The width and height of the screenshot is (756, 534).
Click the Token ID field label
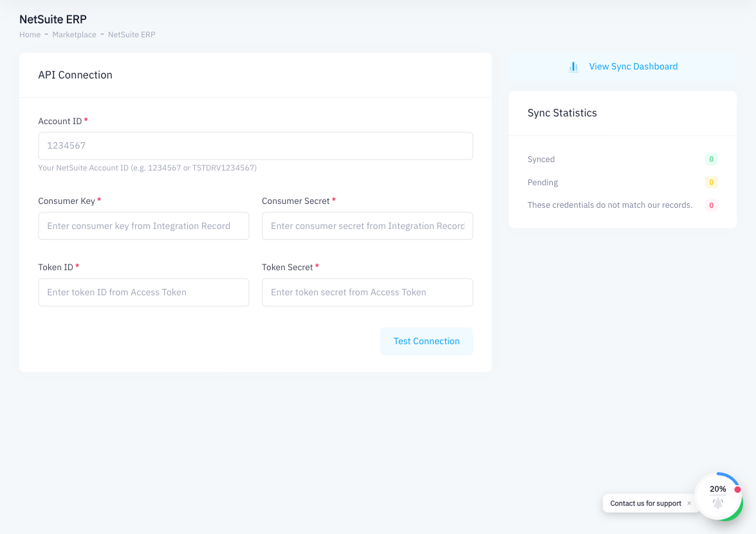tap(56, 268)
